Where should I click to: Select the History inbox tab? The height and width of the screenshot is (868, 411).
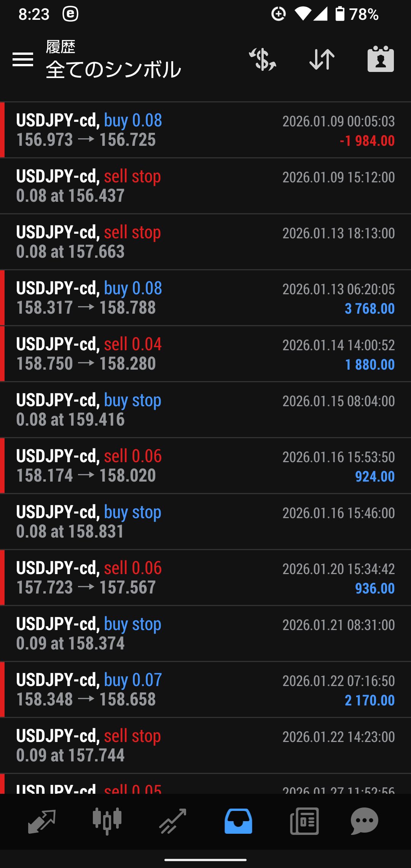[x=238, y=822]
